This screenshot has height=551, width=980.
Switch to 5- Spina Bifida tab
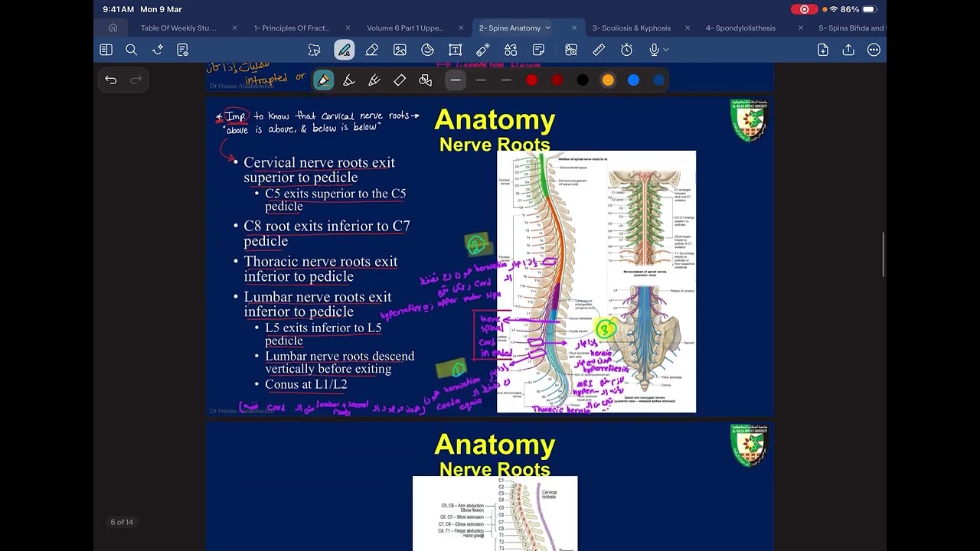852,28
